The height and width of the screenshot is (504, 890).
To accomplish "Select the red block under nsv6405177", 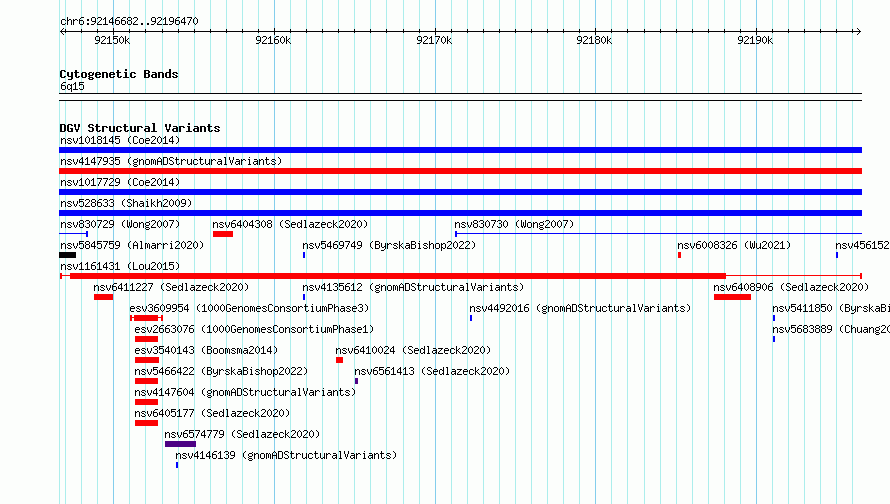I will (x=146, y=423).
